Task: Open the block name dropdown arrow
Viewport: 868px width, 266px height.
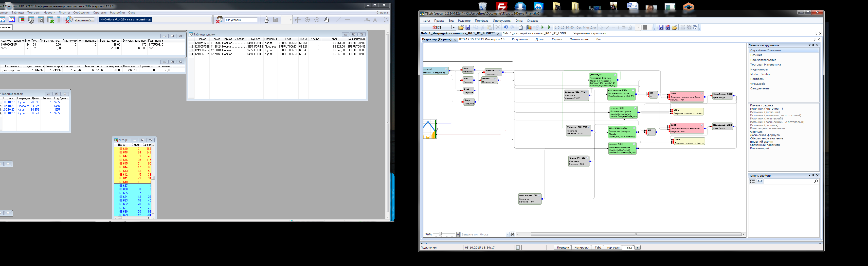Action: [507, 234]
